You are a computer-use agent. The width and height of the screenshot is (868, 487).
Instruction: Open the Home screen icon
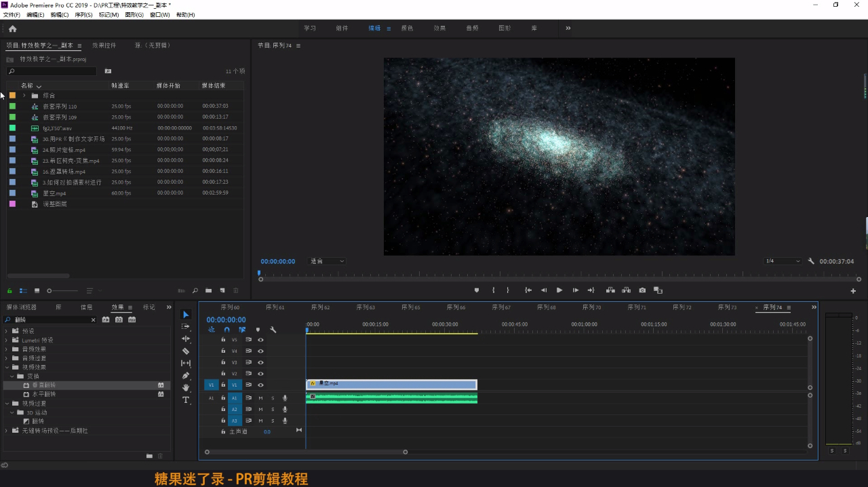(12, 28)
